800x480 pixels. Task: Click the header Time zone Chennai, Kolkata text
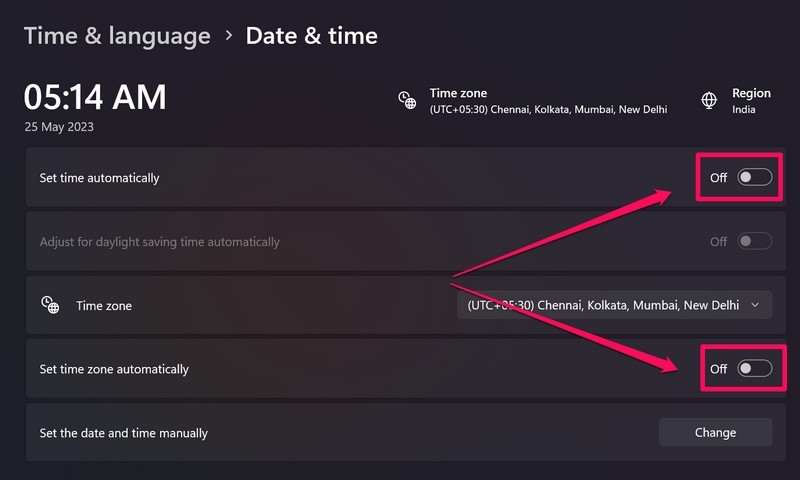tap(548, 109)
